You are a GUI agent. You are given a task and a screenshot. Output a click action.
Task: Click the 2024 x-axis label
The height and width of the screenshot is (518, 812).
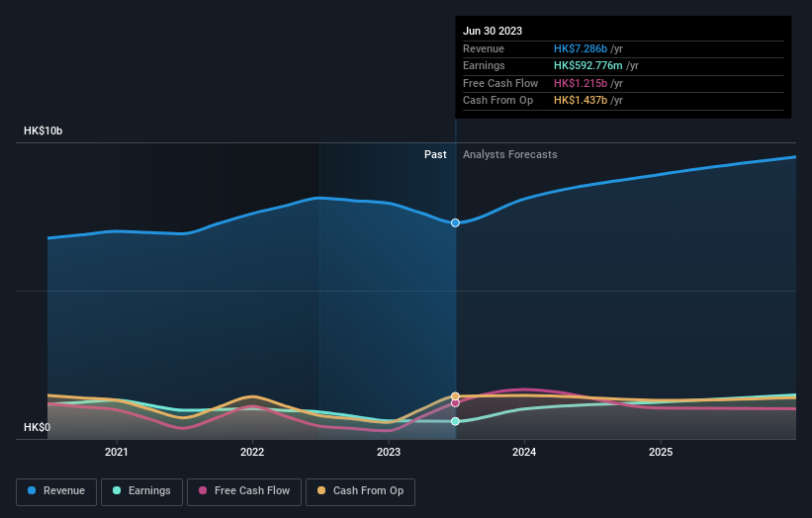tap(524, 453)
